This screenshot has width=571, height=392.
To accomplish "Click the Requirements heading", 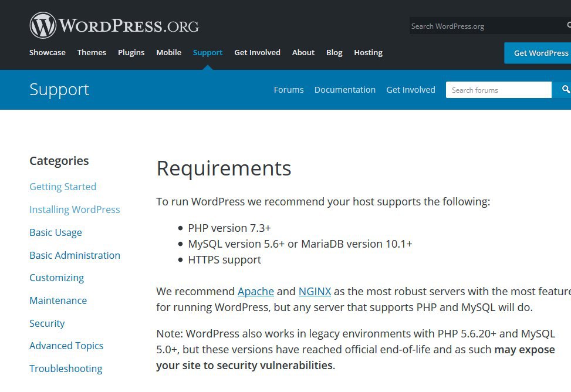I will [x=224, y=168].
